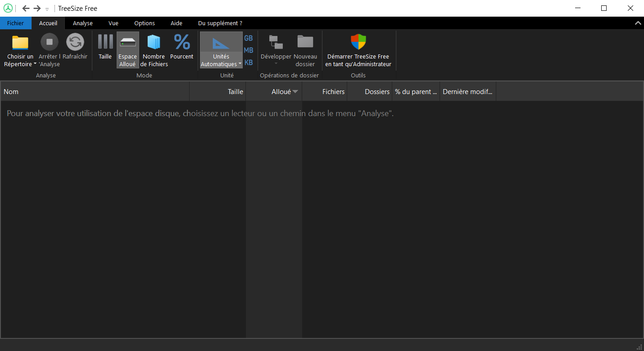Click the Dernière modif... column header
644x351 pixels.
point(467,91)
